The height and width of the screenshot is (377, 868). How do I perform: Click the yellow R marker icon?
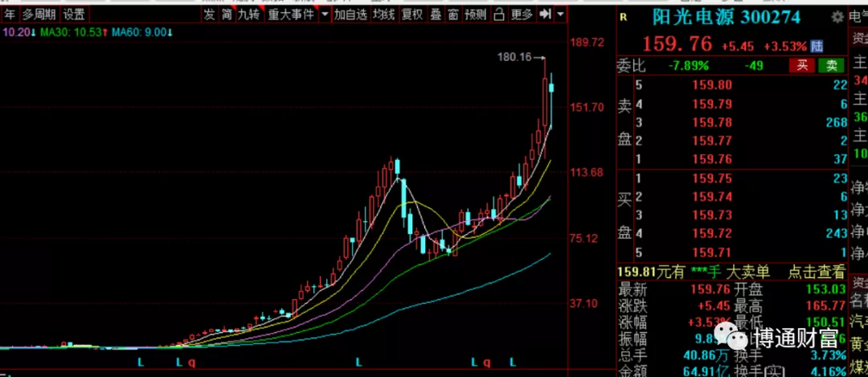(x=624, y=17)
